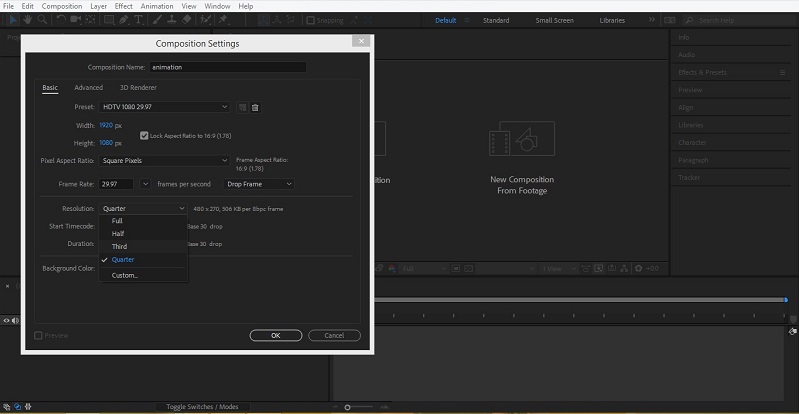Click the New Composition From Footage icon

522,138
